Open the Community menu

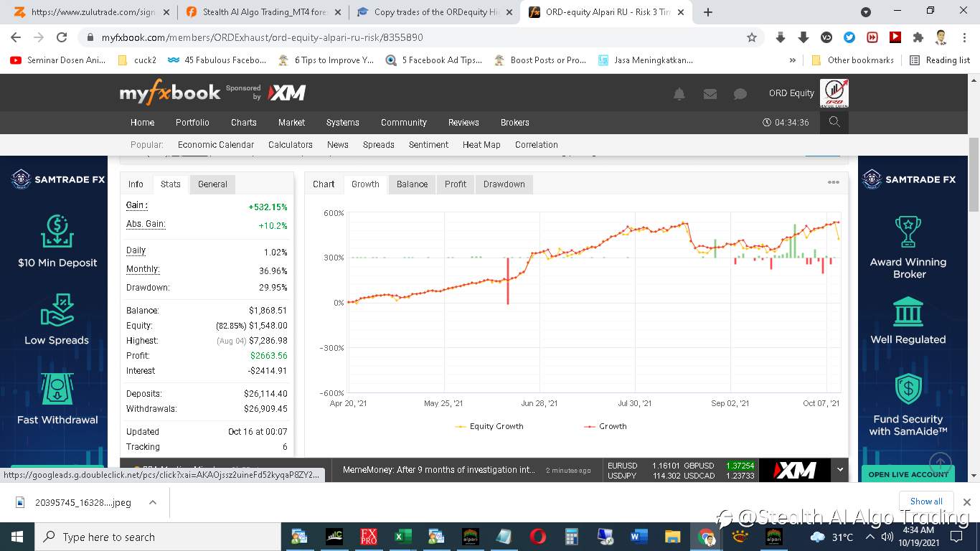[x=404, y=123]
